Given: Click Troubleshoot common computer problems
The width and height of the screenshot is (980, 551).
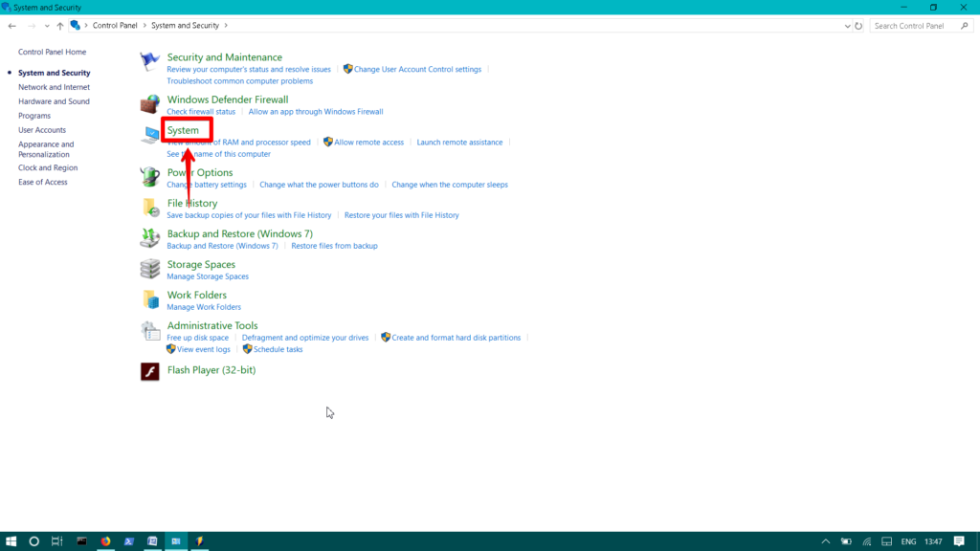Looking at the screenshot, I should (240, 81).
